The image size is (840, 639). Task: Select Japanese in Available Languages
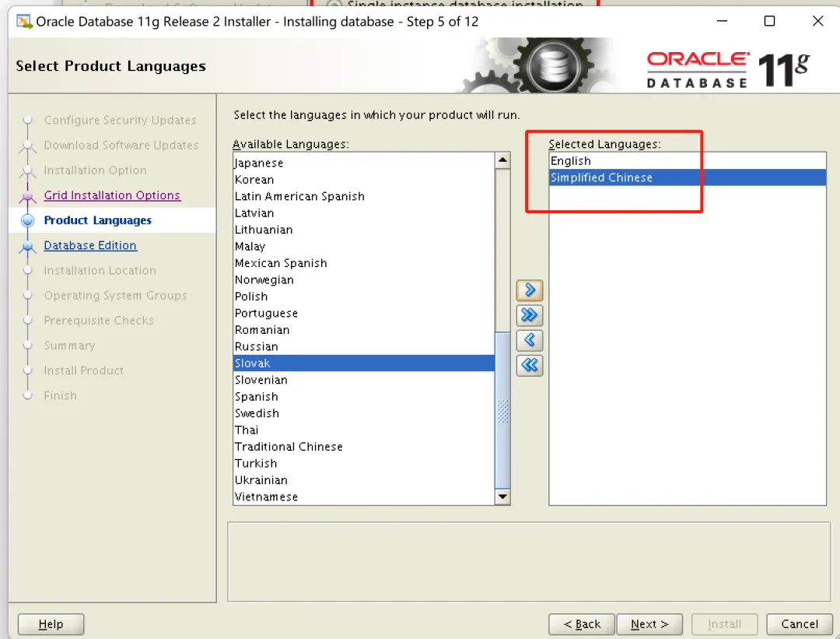(364, 163)
